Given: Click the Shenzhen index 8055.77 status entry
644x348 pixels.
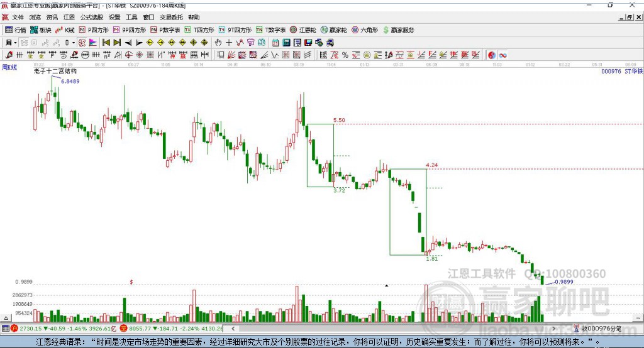Looking at the screenshot, I should (x=172, y=329).
